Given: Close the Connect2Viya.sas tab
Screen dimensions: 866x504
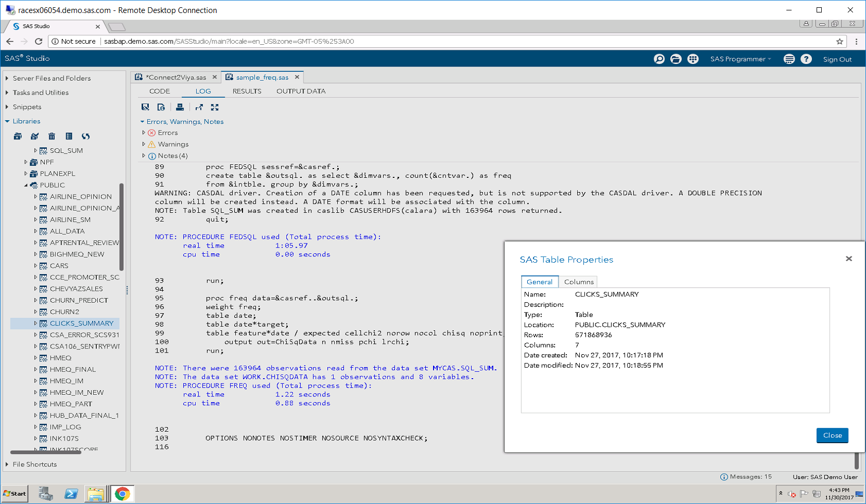Looking at the screenshot, I should (214, 77).
